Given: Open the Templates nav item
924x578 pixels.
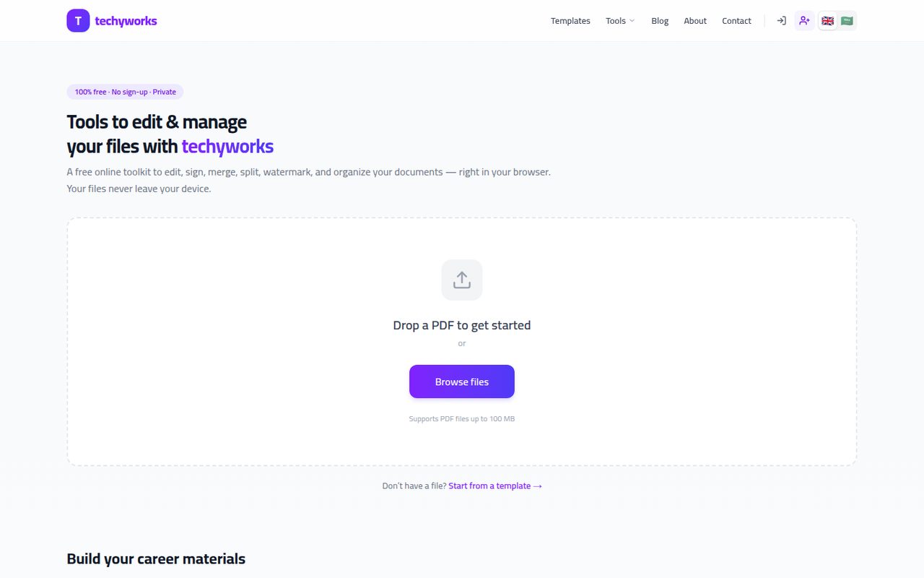Looking at the screenshot, I should coord(570,21).
